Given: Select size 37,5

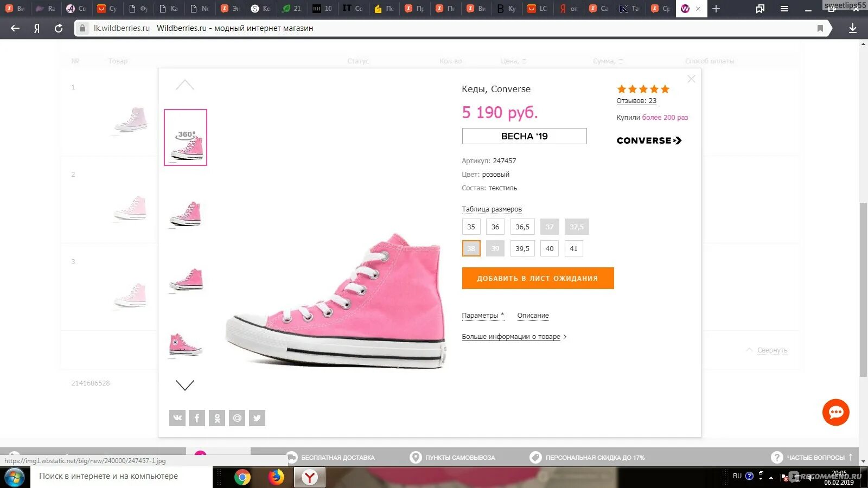Looking at the screenshot, I should click(577, 227).
